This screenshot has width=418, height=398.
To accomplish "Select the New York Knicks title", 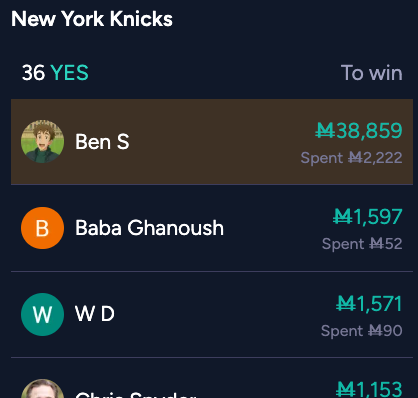I will [x=92, y=19].
